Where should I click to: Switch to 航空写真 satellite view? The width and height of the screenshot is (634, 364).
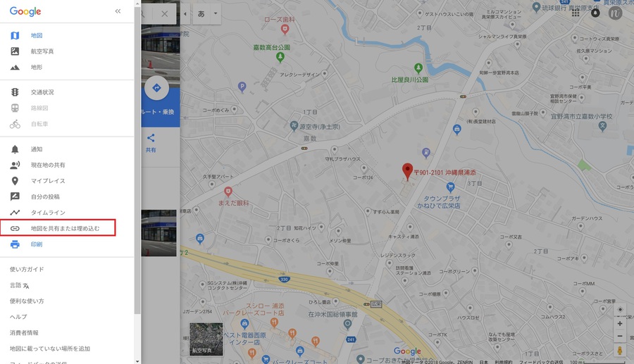tap(42, 51)
